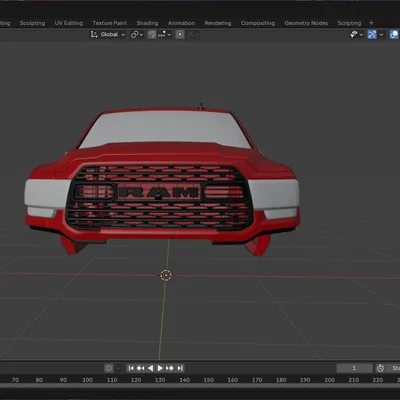The width and height of the screenshot is (400, 400).
Task: Play the animation in reverse
Action: 151,368
